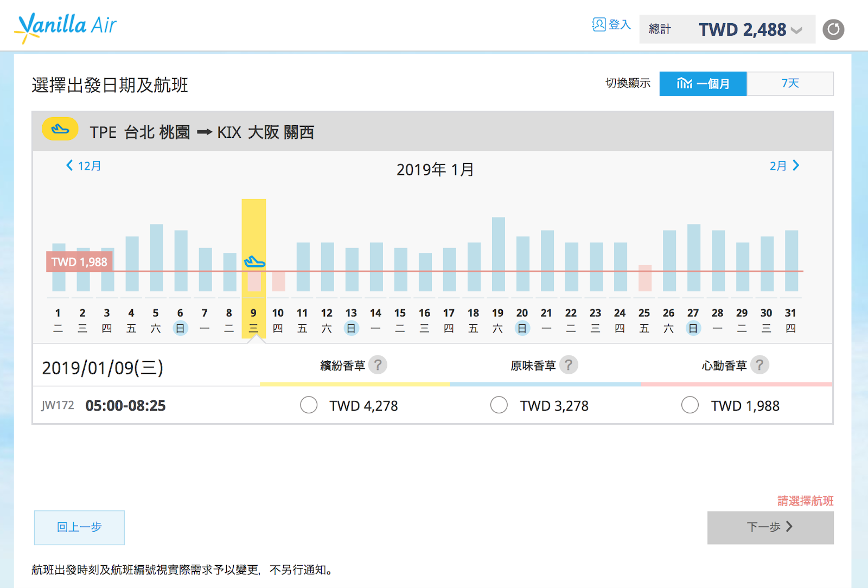Screen dimensions: 868x588
Task: Click date label 17 under chart
Action: [449, 320]
